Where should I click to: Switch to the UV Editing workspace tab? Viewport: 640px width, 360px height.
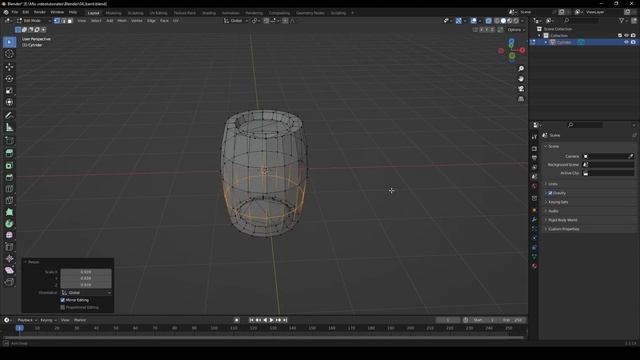coord(158,13)
